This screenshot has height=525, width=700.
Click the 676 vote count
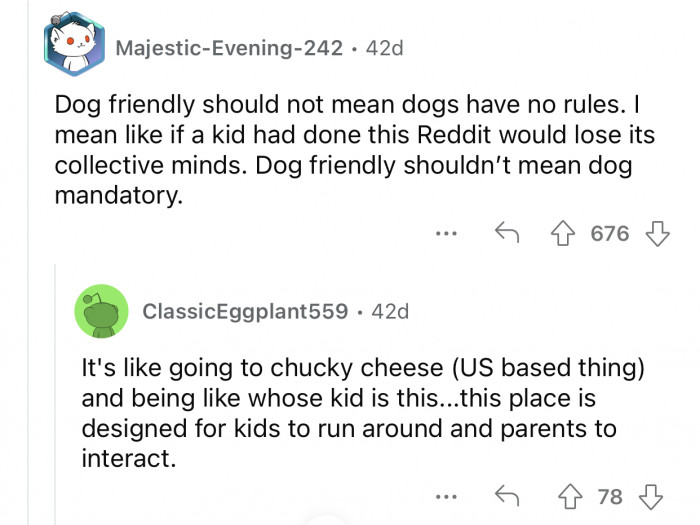click(x=610, y=234)
